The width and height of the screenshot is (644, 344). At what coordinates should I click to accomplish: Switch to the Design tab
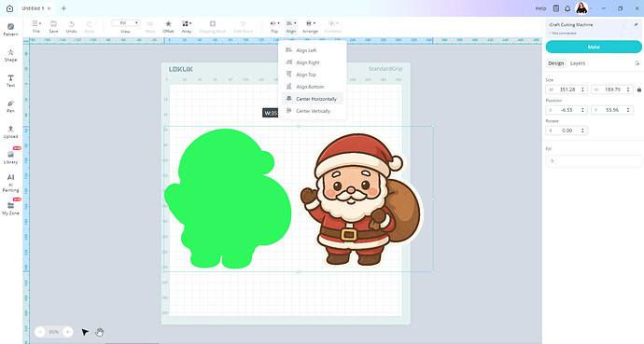coord(555,63)
